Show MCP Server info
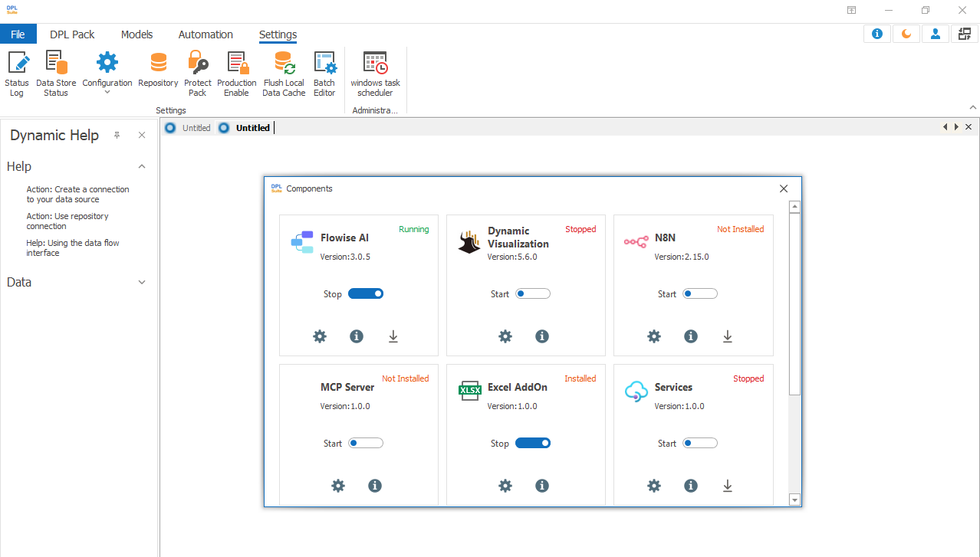This screenshot has height=557, width=980. point(375,486)
